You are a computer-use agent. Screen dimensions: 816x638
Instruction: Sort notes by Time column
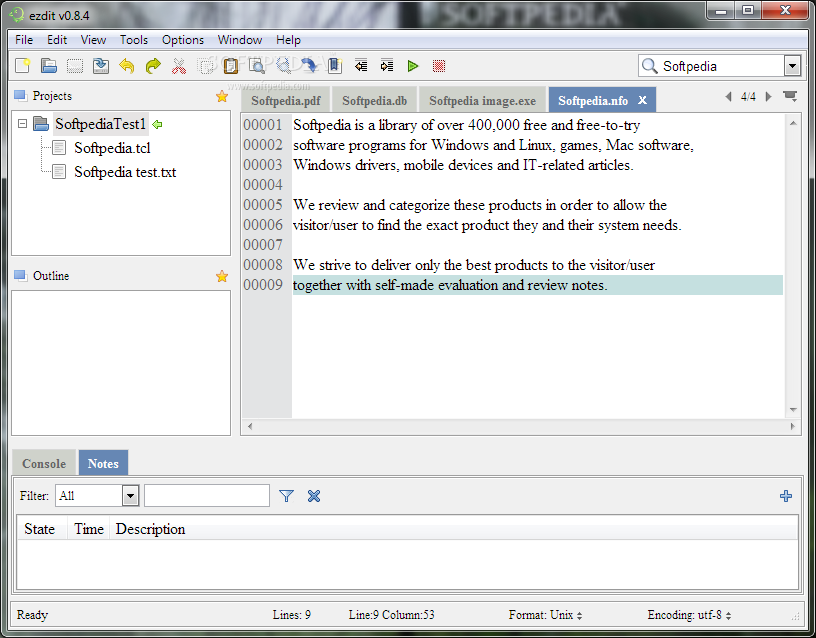[88, 529]
